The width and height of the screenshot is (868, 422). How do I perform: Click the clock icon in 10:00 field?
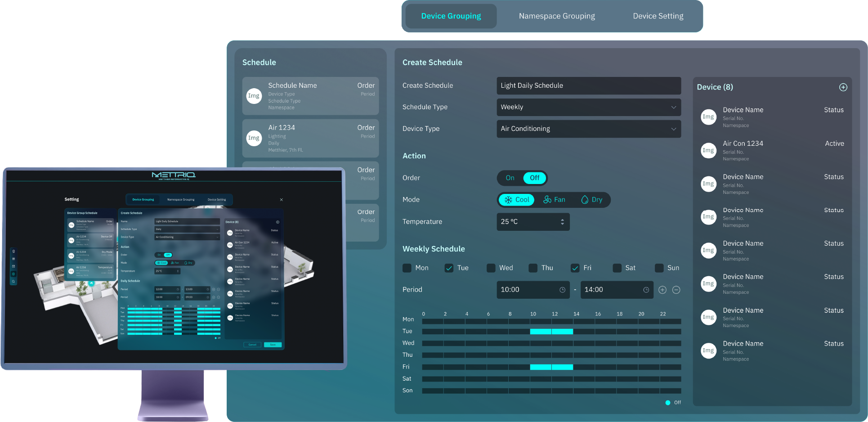tap(562, 290)
